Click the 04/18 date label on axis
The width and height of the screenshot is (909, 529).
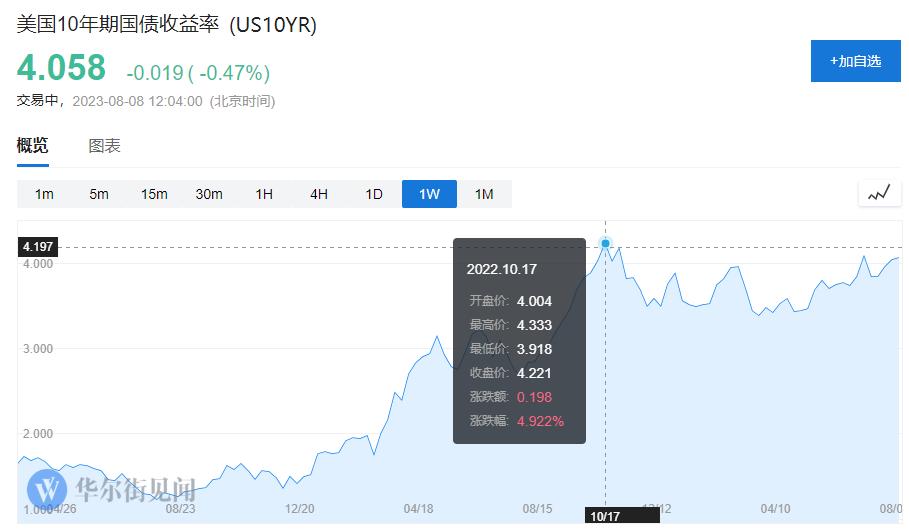pyautogui.click(x=418, y=508)
